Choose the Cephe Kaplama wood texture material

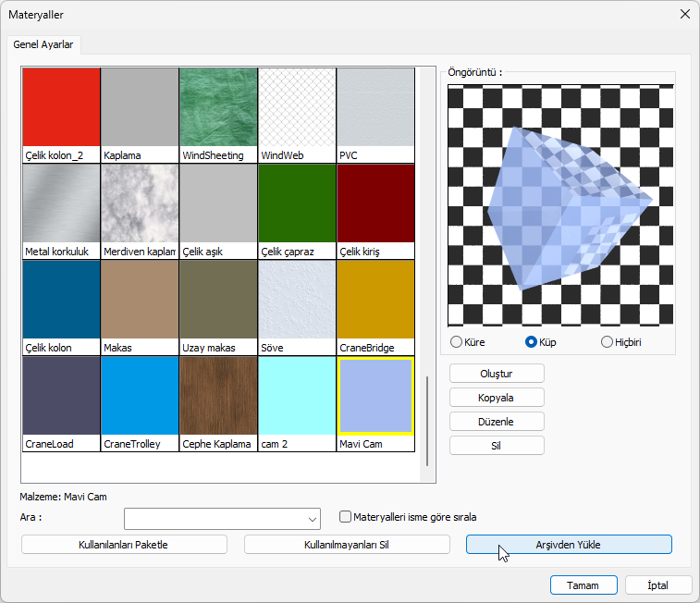[218, 396]
